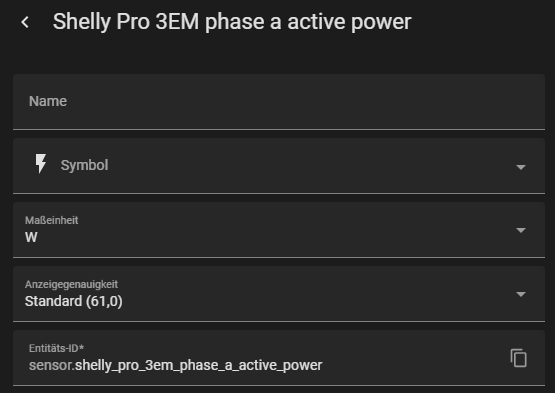Click the Name placeholder label
This screenshot has height=393, width=555.
[48, 101]
